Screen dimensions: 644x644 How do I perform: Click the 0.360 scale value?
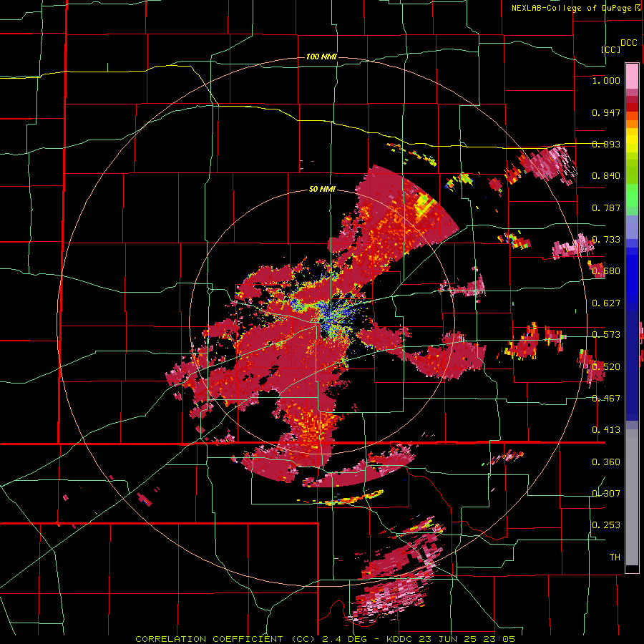606,462
